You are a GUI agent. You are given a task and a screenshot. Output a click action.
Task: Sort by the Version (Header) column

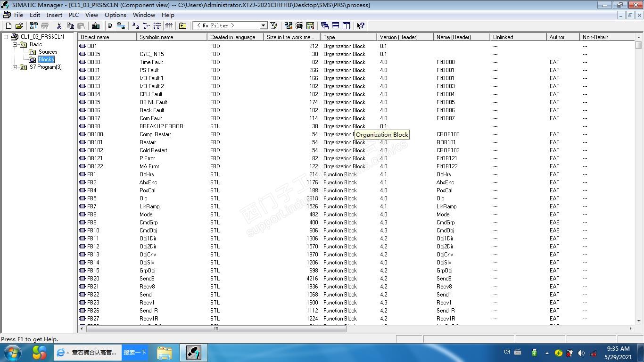click(405, 37)
